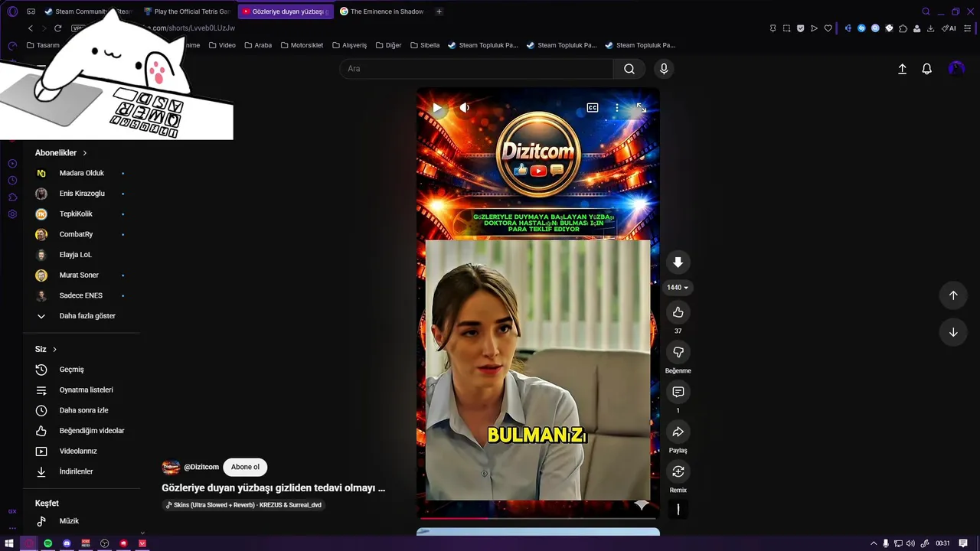Viewport: 980px width, 551px height.
Task: Click the play button on the Shorts video
Action: pos(437,108)
